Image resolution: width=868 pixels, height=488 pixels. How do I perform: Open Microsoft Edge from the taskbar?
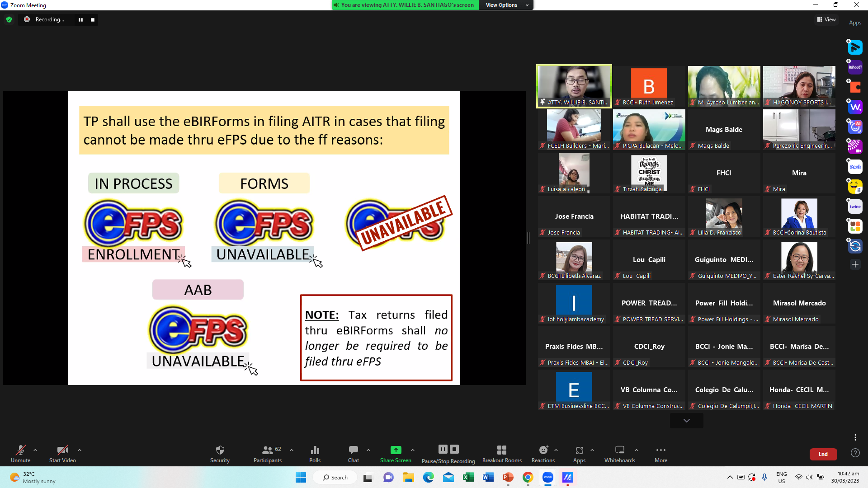pyautogui.click(x=429, y=477)
